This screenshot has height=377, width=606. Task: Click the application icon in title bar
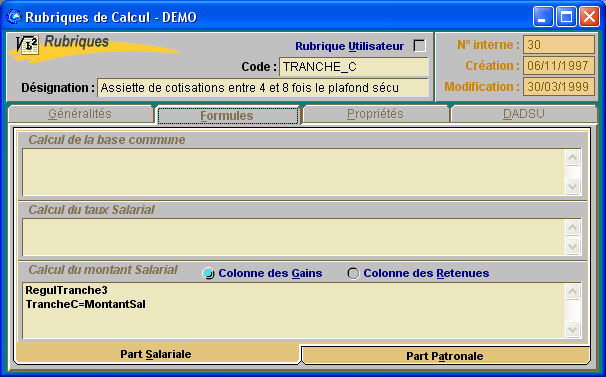pyautogui.click(x=14, y=17)
